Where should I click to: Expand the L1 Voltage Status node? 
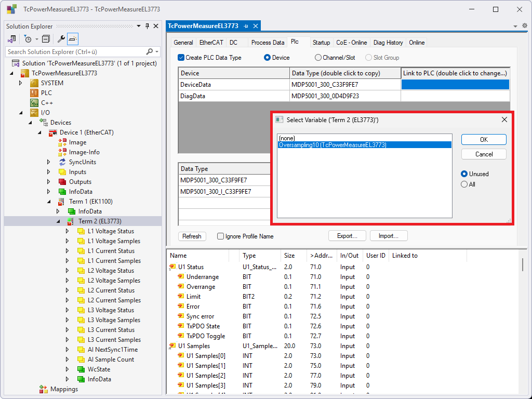coord(67,231)
